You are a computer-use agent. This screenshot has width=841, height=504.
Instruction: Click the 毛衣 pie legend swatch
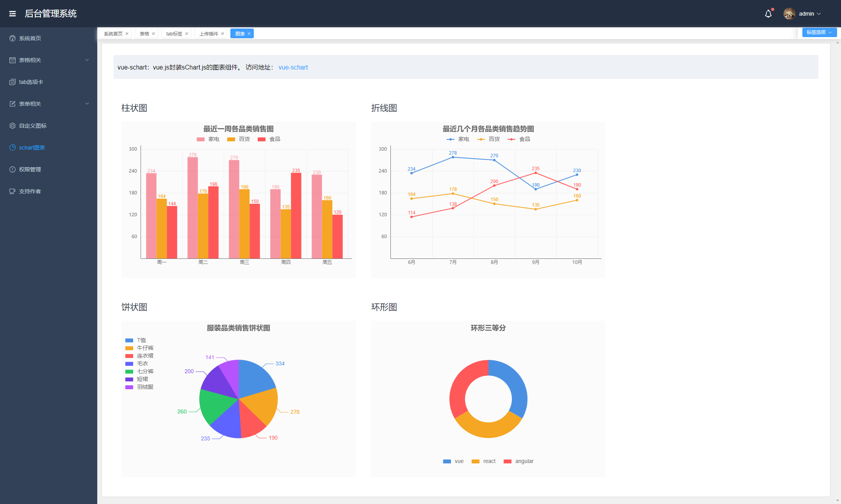click(129, 364)
